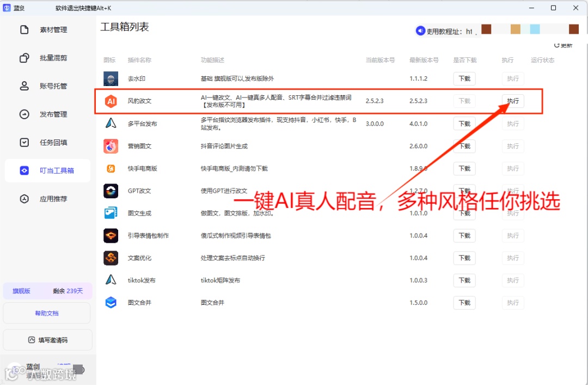The width and height of the screenshot is (588, 385).
Task: Open 帮助文档 link
Action: [47, 313]
